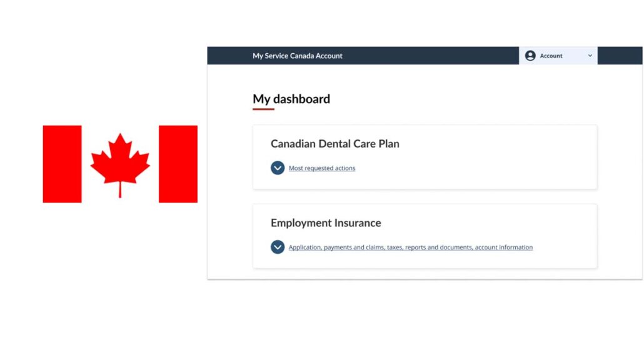644x362 pixels.
Task: Click the Employment Insurance card title
Action: 326,223
